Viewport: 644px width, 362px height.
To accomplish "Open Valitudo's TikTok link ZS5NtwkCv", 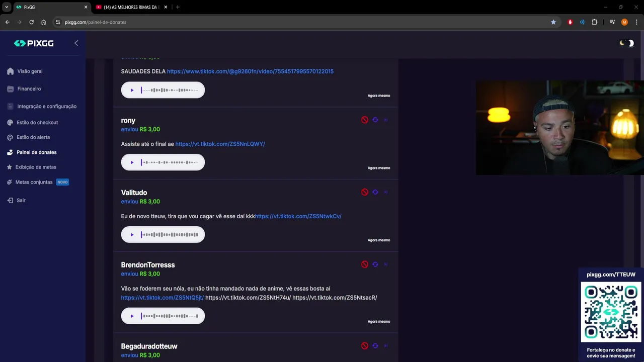I will [x=298, y=216].
